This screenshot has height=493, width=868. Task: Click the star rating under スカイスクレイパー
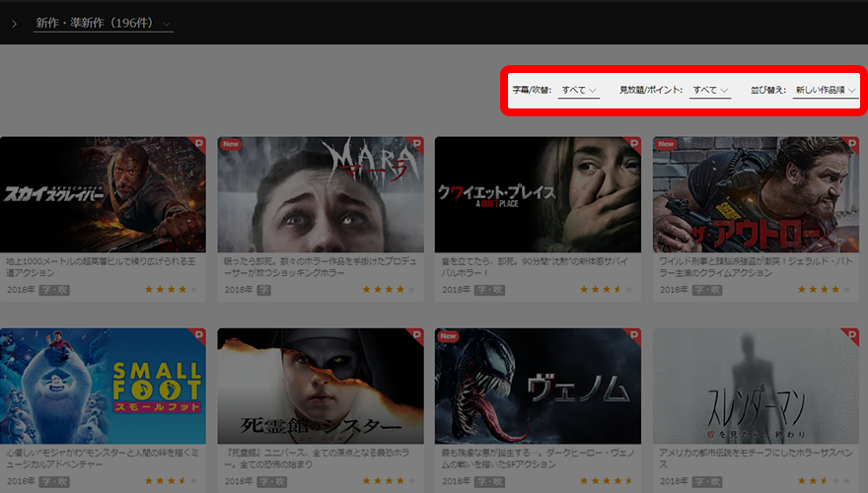pyautogui.click(x=171, y=289)
